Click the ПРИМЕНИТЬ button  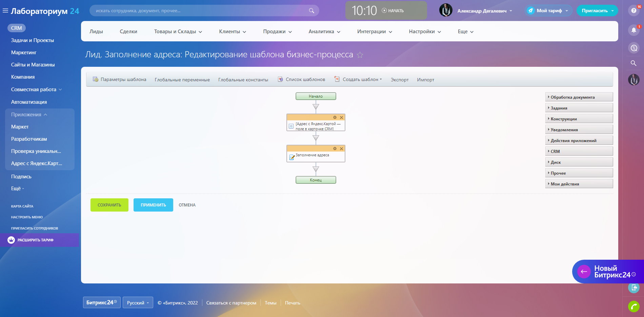(153, 205)
